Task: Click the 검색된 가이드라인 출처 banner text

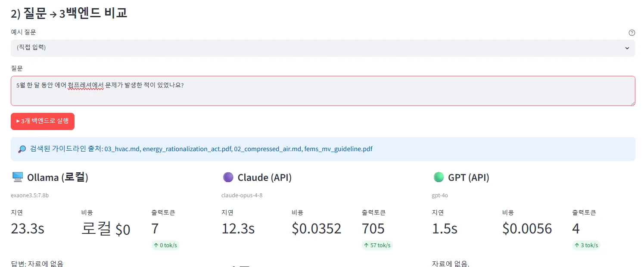Action: [x=201, y=149]
